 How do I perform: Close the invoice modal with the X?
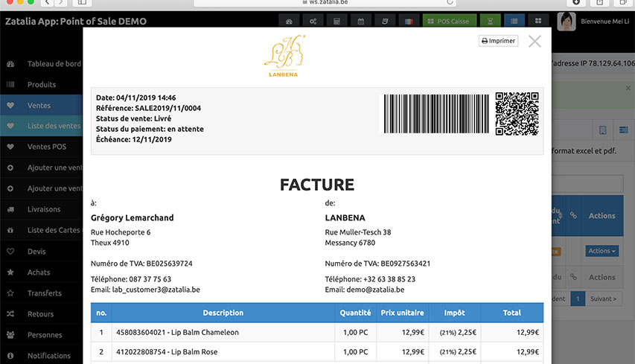point(535,41)
